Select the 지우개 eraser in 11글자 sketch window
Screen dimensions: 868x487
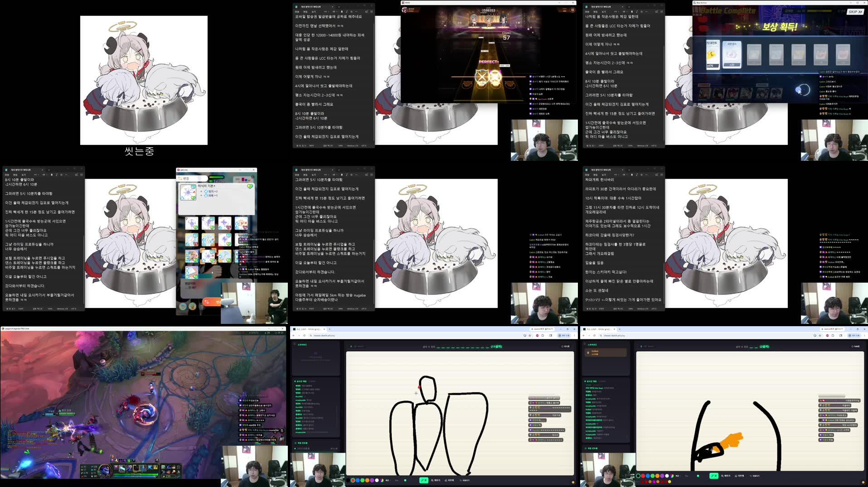(x=449, y=480)
